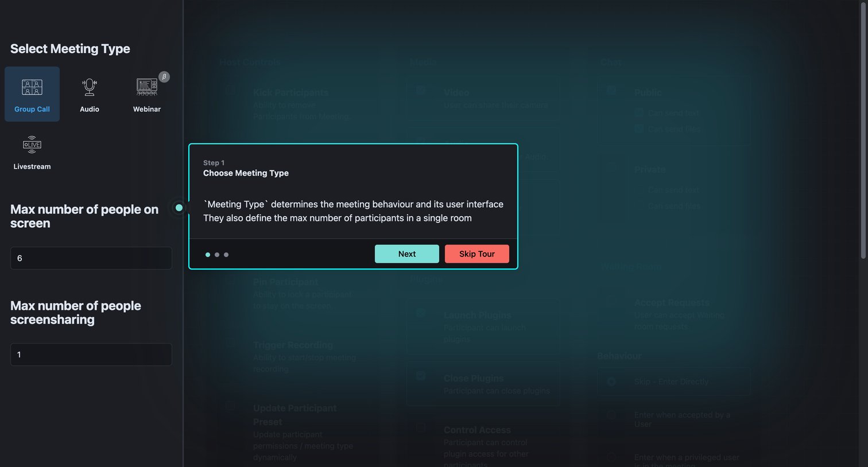Choose the Audio meeting type
868x467 pixels.
click(90, 94)
